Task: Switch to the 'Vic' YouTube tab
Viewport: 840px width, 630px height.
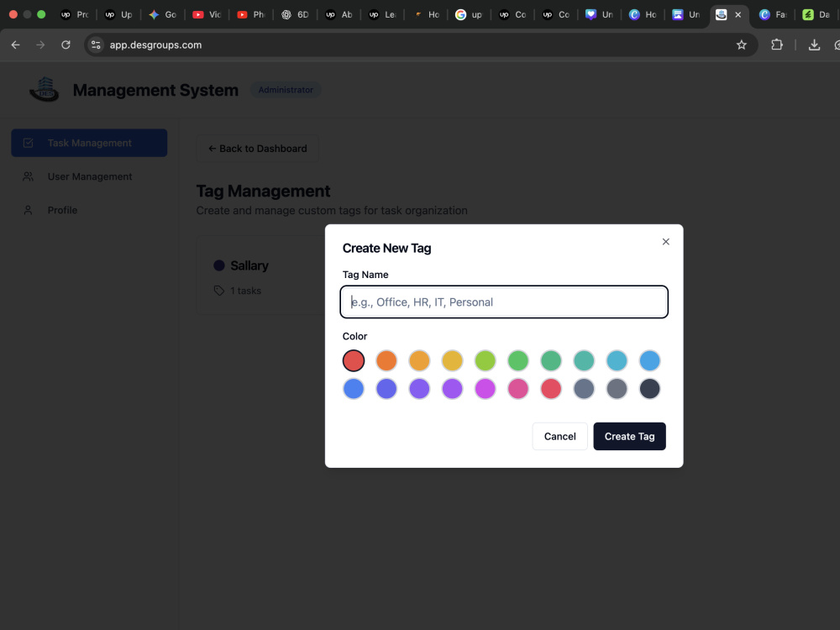Action: tap(207, 14)
